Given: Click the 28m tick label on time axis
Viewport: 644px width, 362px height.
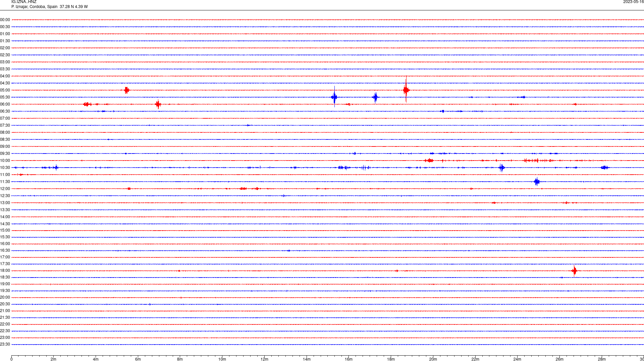Looking at the screenshot, I should pos(602,359).
